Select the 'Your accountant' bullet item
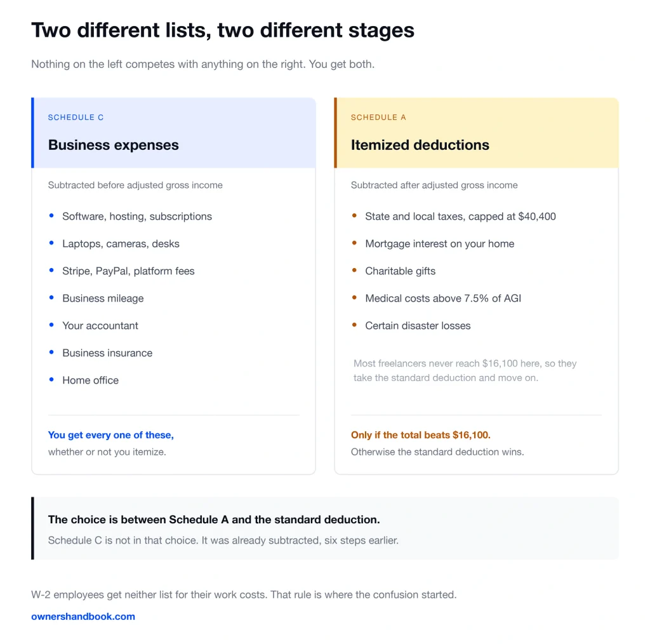The height and width of the screenshot is (644, 650). (x=100, y=326)
